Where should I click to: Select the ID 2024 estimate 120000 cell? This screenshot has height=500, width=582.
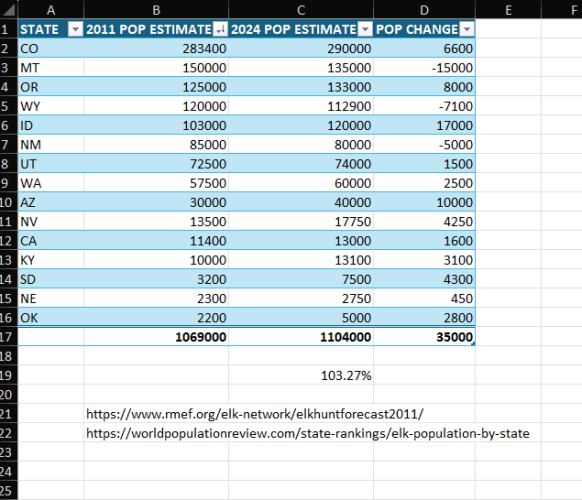301,125
